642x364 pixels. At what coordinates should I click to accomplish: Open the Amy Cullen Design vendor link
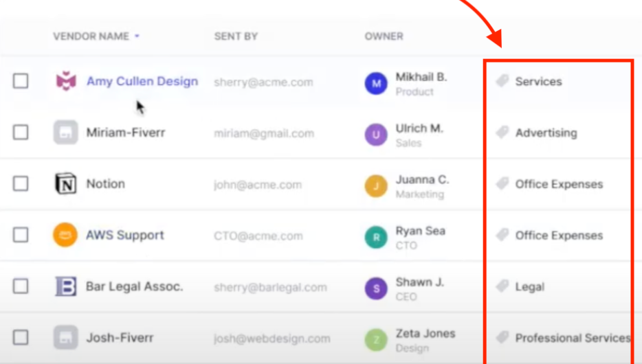click(142, 81)
